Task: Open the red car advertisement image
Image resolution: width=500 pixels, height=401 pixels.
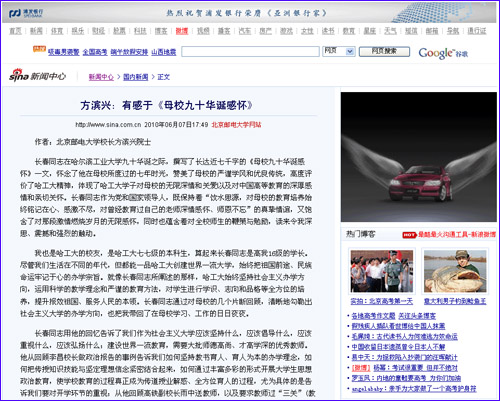Action: pyautogui.click(x=419, y=157)
